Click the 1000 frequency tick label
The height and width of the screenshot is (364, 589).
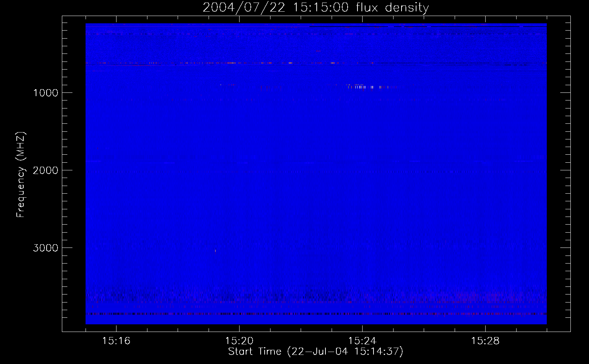coord(46,93)
